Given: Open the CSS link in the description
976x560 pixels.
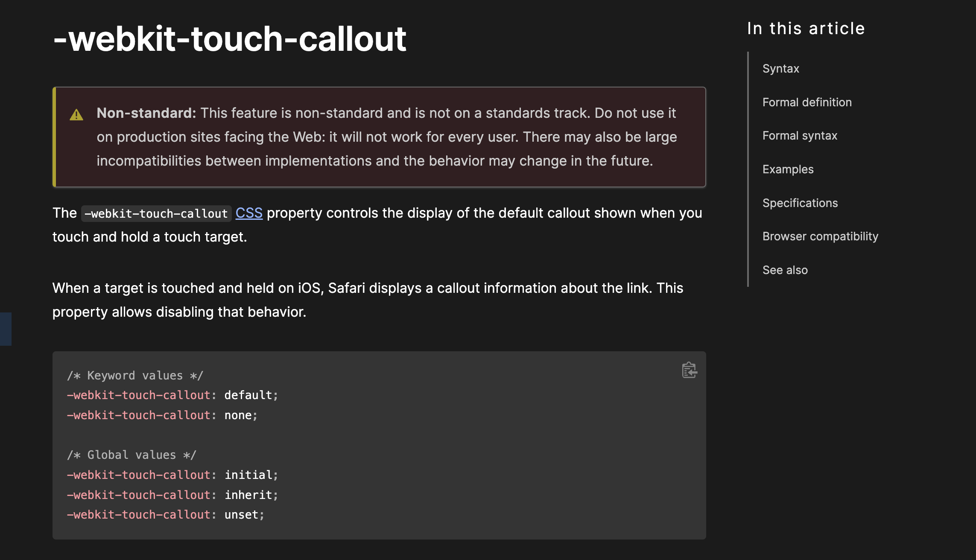Looking at the screenshot, I should [249, 213].
